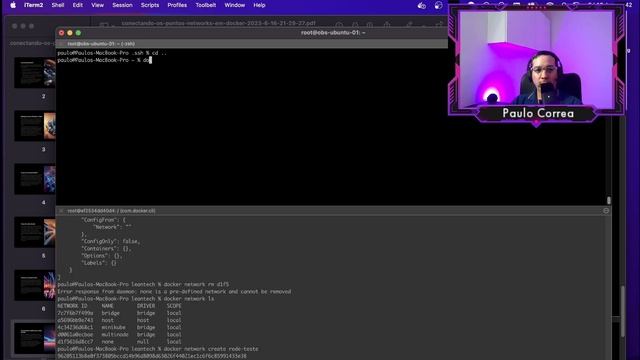Close the iTerm2 window with red button
This screenshot has height=360, width=640.
coord(62,33)
